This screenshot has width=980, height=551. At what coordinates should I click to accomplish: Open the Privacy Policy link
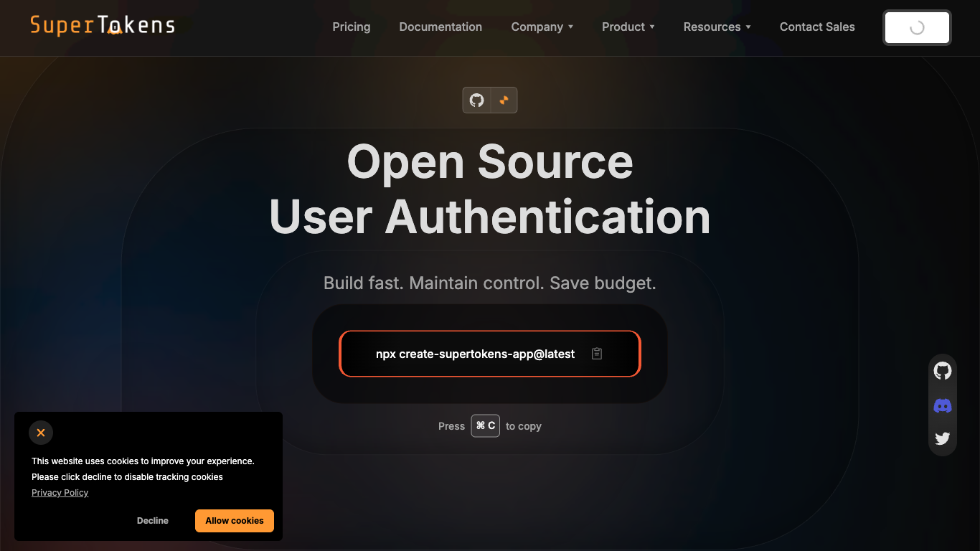coord(60,493)
